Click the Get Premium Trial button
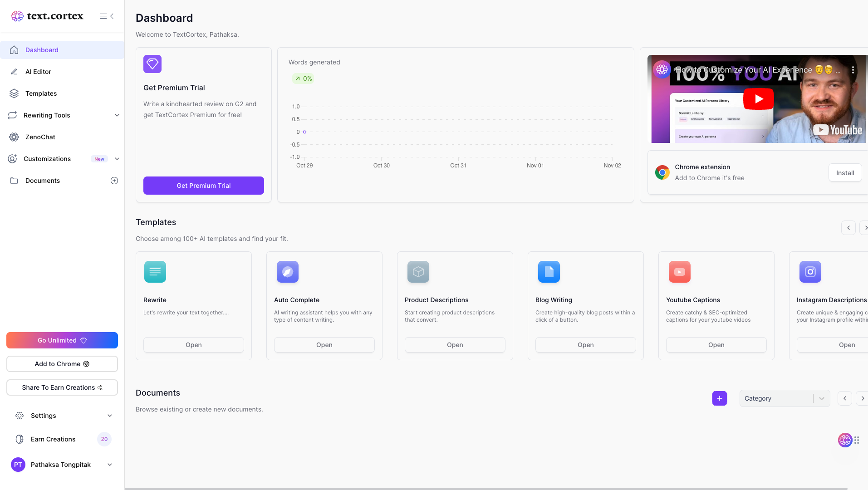This screenshot has height=490, width=868. point(203,186)
